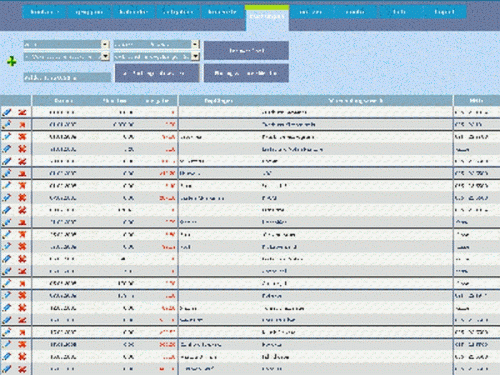
Task: Click pencil icon in fifth table row
Action: (x=7, y=161)
